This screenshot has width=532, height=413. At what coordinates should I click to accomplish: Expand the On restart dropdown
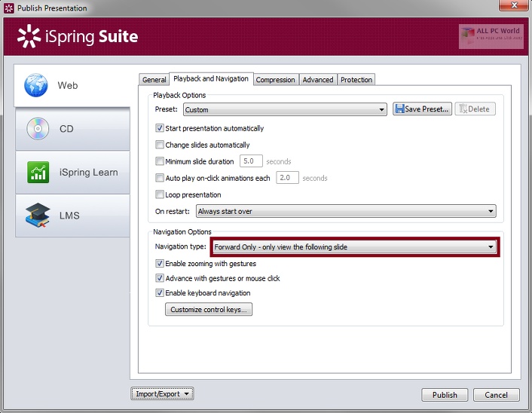346,211
